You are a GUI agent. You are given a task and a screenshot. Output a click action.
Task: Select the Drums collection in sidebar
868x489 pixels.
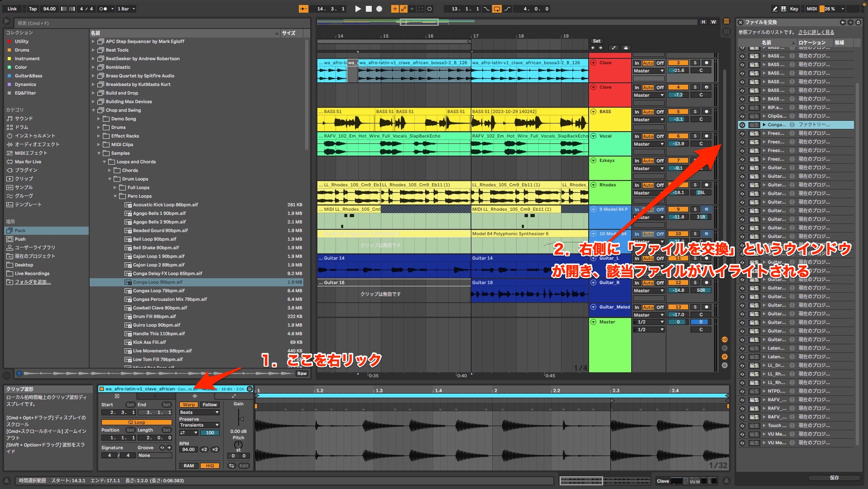coord(22,50)
